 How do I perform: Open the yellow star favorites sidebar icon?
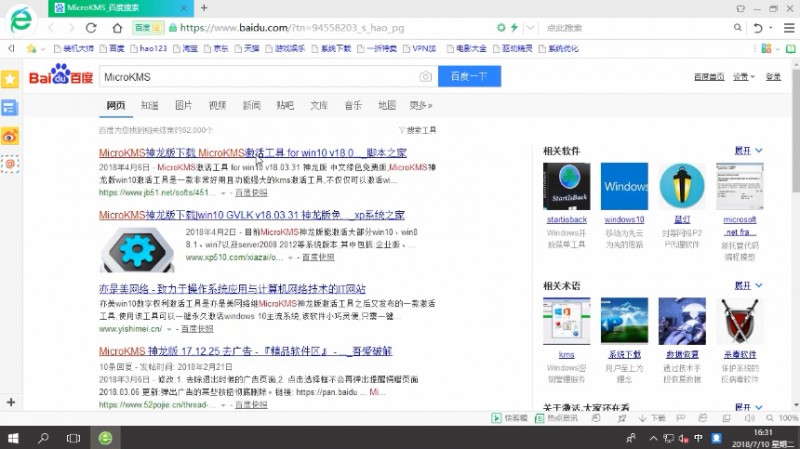click(10, 79)
